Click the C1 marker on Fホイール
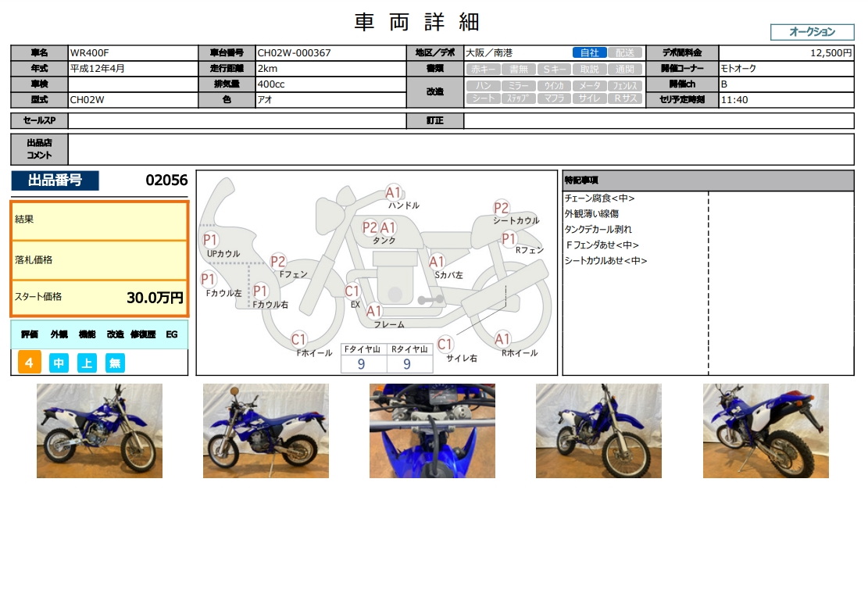 coord(298,339)
